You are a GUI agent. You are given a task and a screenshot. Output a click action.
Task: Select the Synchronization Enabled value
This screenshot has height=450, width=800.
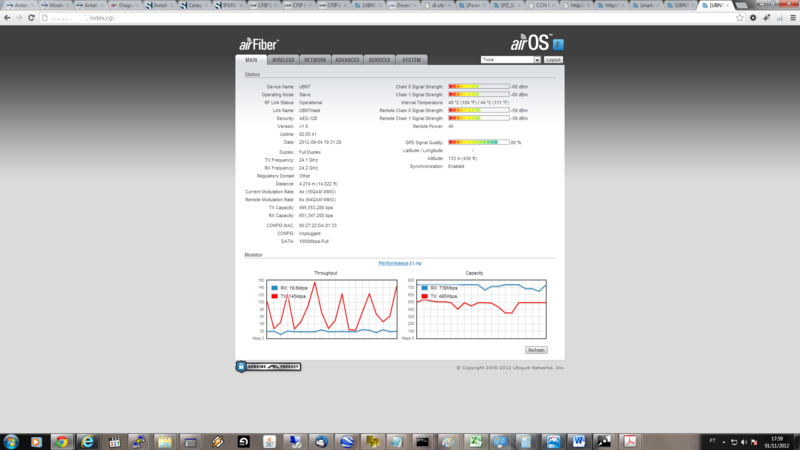point(456,166)
